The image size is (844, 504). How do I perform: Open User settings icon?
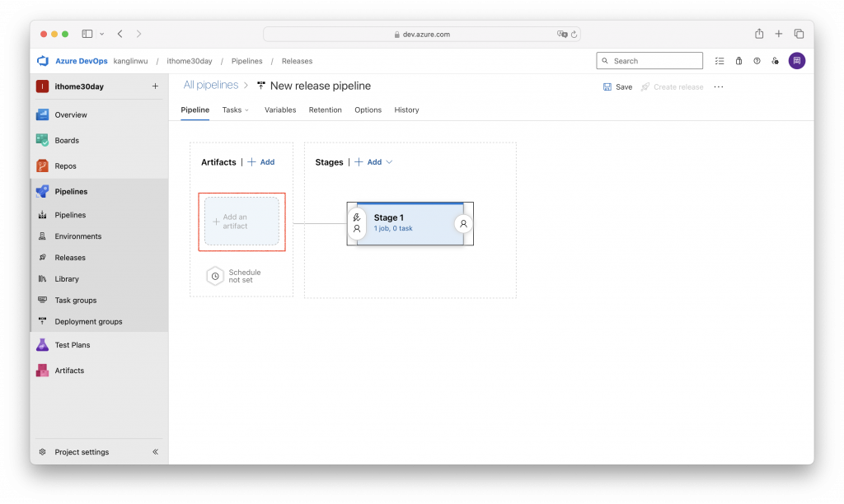(x=775, y=61)
